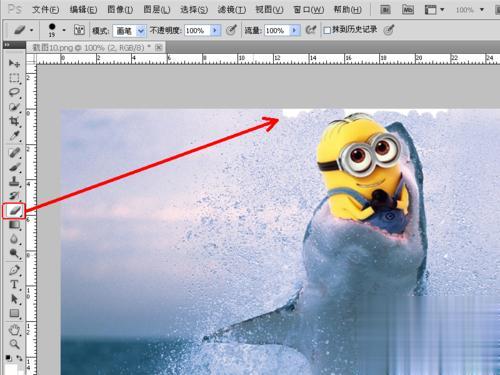
Task: Select the Clone Stamp tool
Action: 14,182
